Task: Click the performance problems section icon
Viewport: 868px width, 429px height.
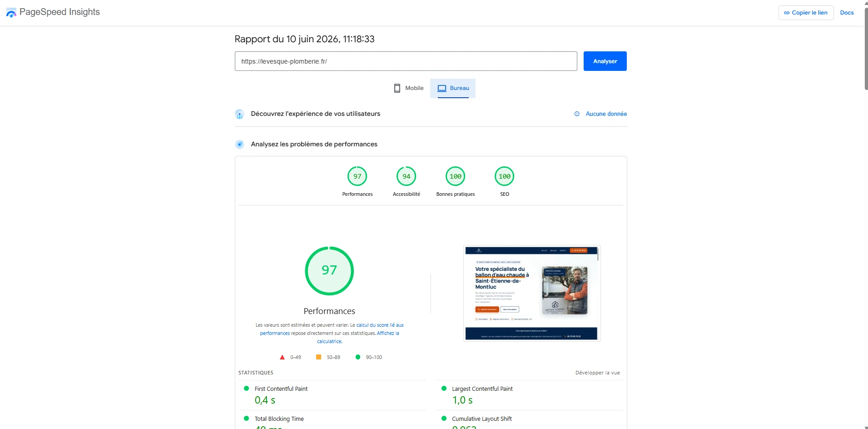Action: point(239,145)
